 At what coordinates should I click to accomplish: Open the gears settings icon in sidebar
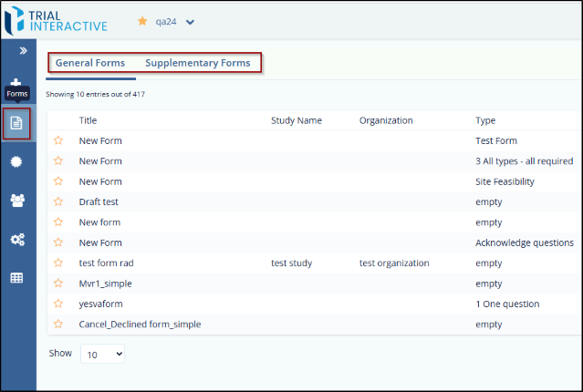(x=17, y=240)
